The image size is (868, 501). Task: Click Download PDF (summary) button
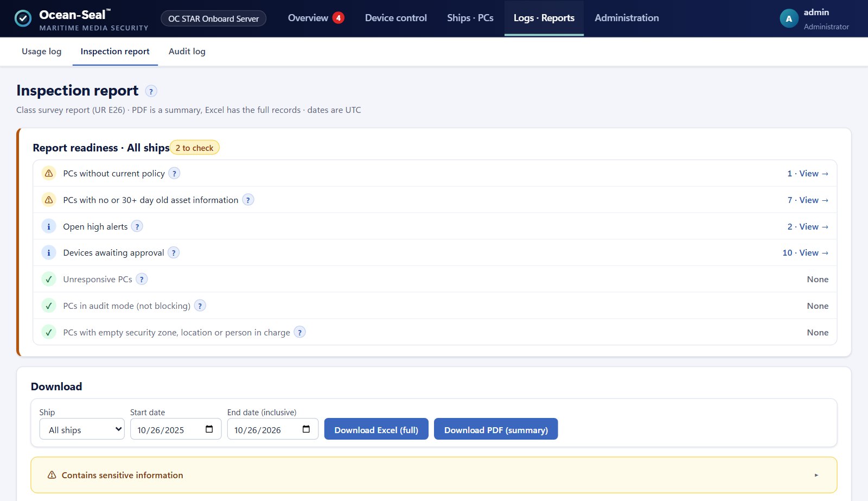(x=496, y=429)
